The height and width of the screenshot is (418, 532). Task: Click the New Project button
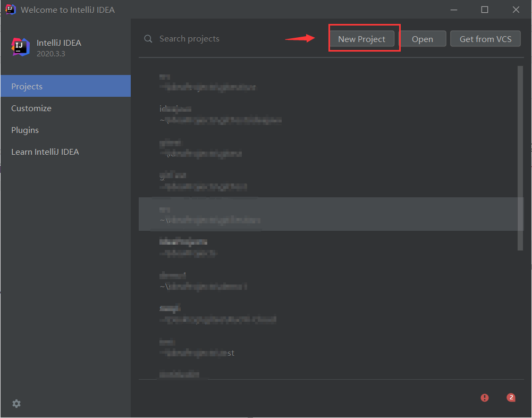(362, 39)
